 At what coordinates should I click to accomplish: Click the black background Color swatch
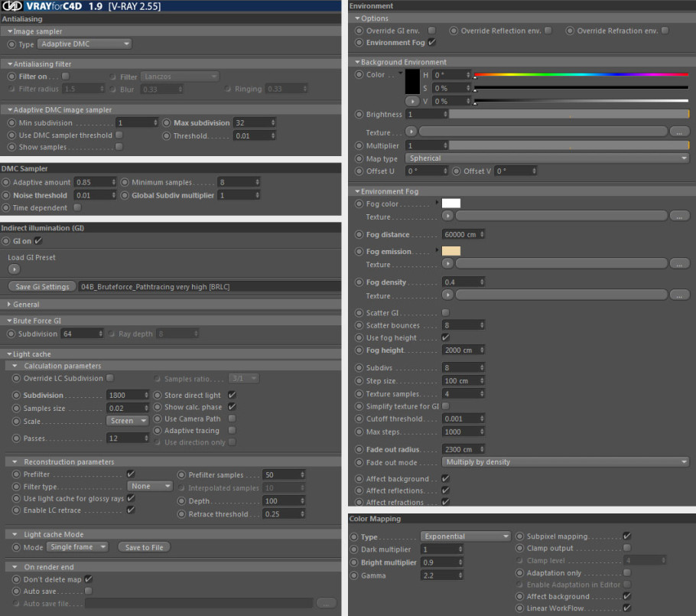[x=412, y=82]
